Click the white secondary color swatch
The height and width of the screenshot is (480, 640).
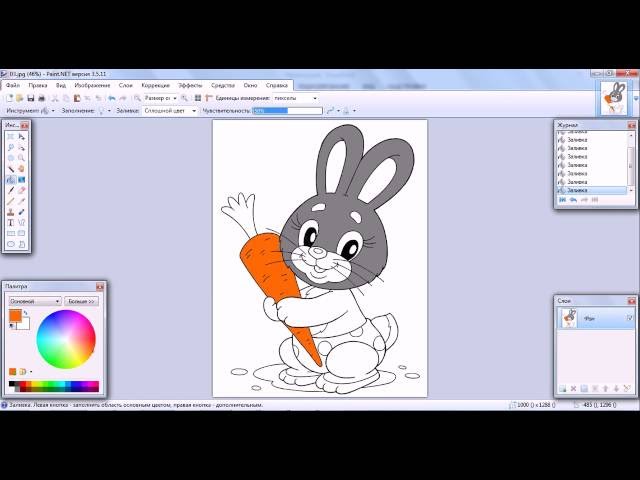[x=25, y=324]
